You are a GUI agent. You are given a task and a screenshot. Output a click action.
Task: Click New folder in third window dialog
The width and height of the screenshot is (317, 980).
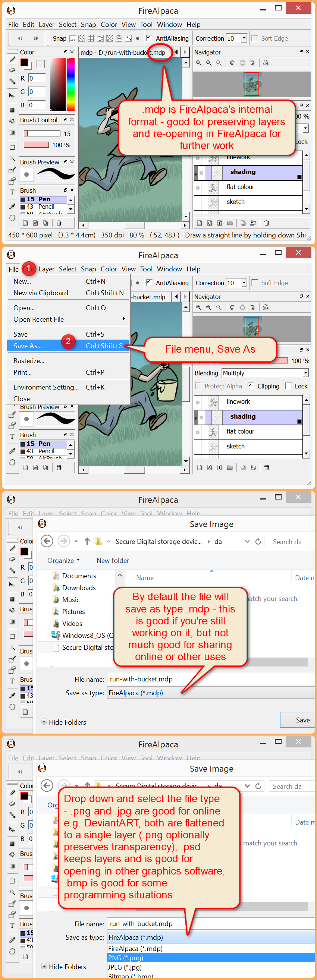pyautogui.click(x=113, y=560)
